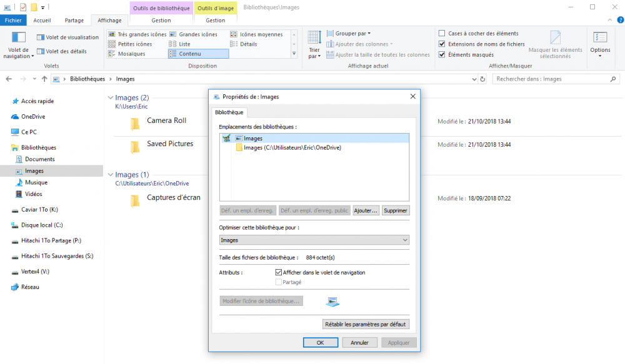Select the Captures d'écran folder

(174, 197)
